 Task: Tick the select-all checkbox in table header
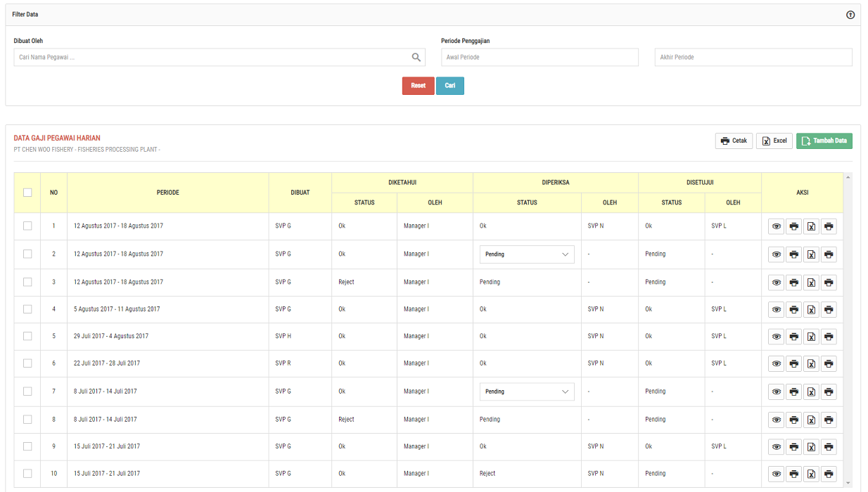pos(27,193)
